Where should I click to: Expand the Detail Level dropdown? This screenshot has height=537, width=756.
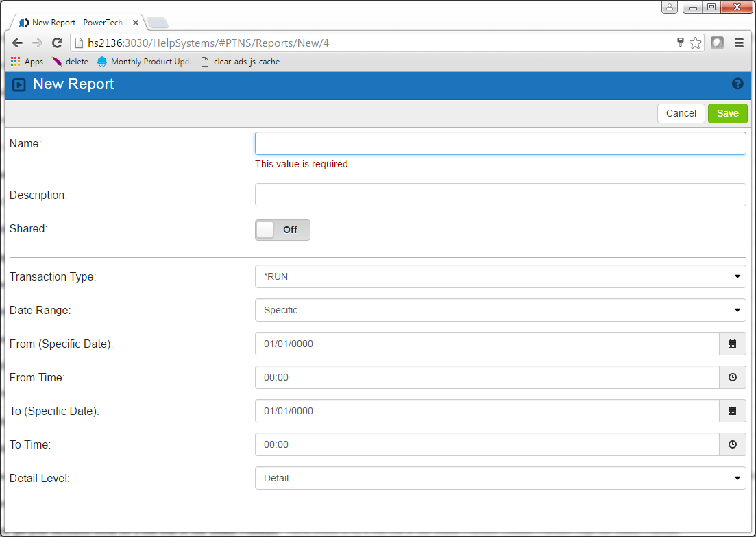[500, 478]
